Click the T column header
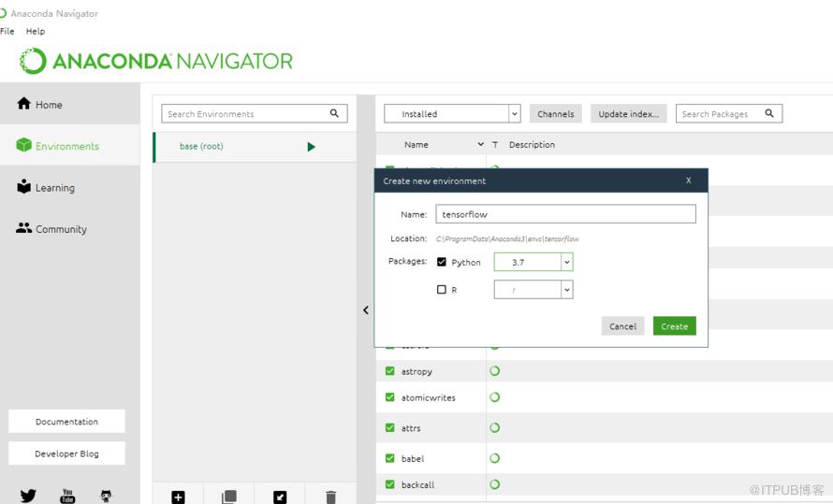This screenshot has height=504, width=833. (x=494, y=144)
